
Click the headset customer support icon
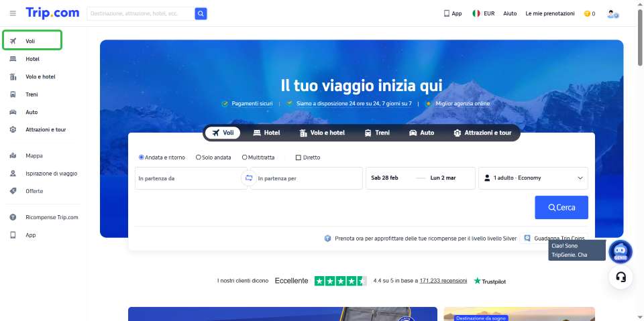(x=621, y=277)
